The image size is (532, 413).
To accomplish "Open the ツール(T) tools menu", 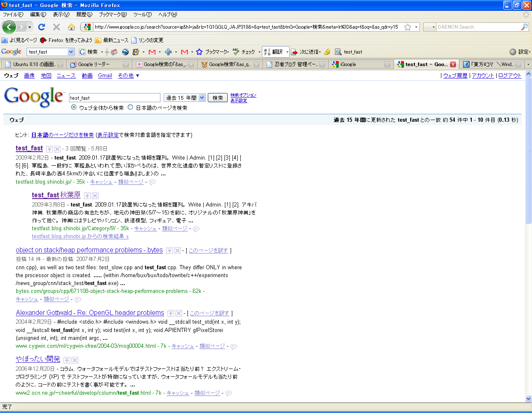I will (x=143, y=15).
